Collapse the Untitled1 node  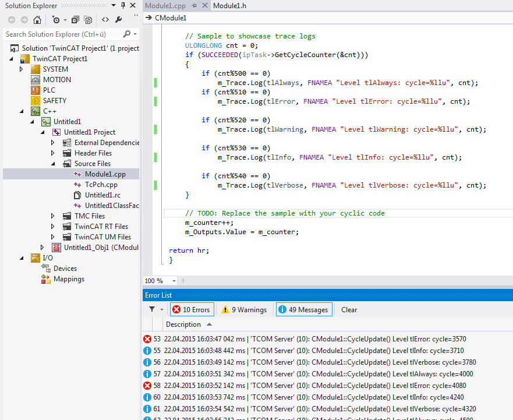click(x=32, y=122)
